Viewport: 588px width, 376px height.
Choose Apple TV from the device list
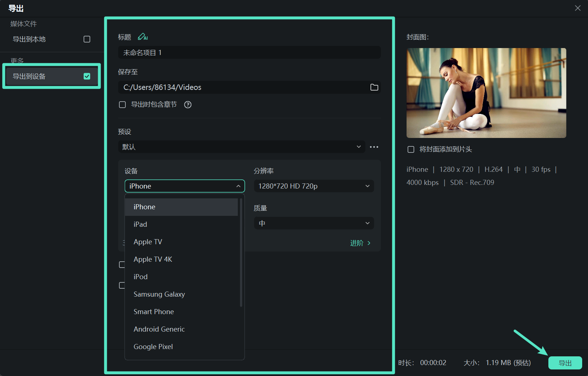click(x=181, y=242)
